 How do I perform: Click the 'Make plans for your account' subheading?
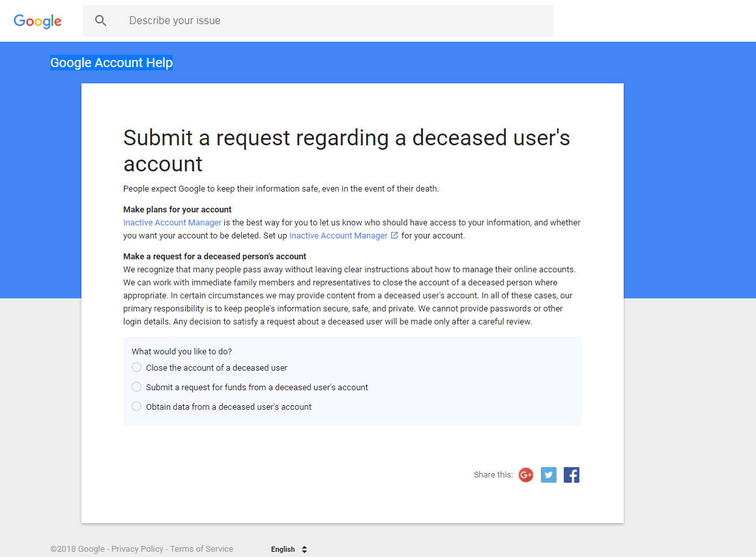(x=177, y=210)
